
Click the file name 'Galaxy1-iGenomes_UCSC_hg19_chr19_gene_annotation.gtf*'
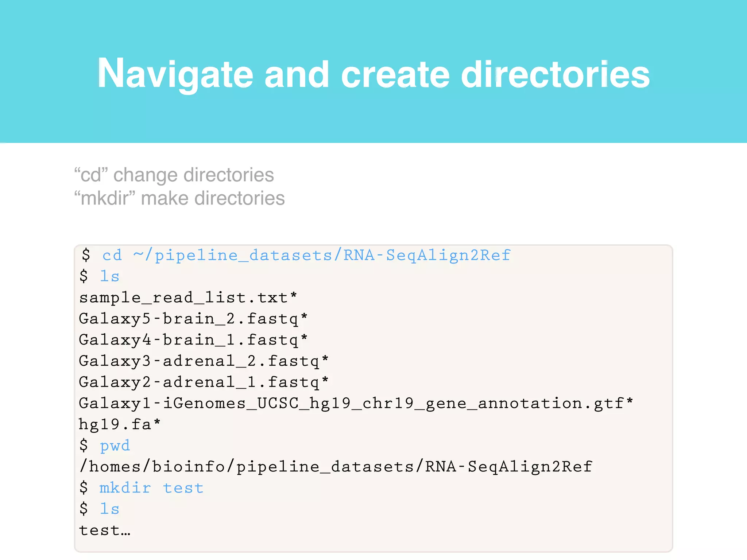point(356,404)
